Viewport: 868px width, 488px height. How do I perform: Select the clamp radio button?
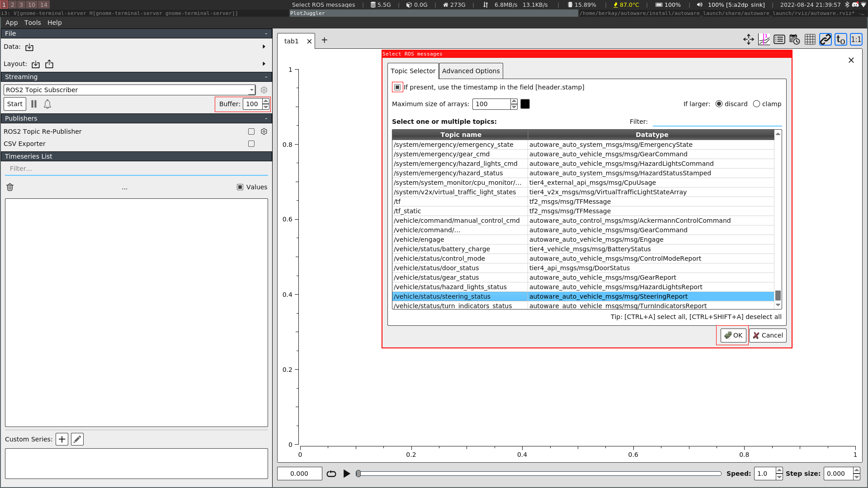point(757,103)
